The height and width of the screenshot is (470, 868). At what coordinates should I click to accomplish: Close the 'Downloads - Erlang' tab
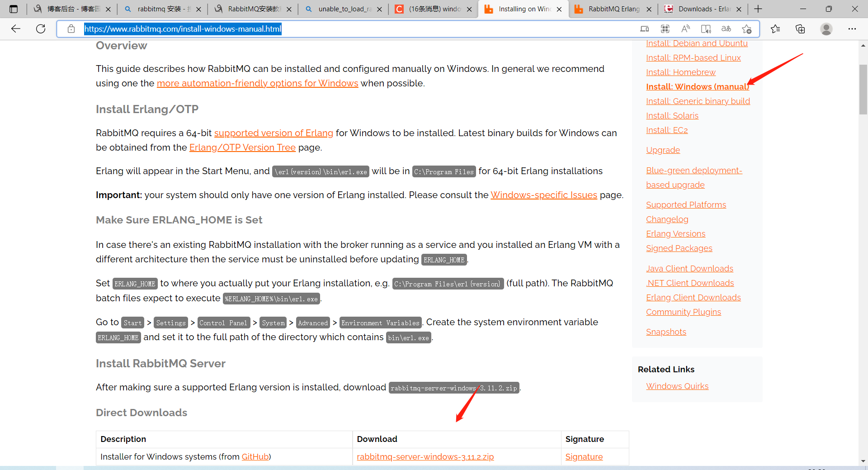(739, 9)
